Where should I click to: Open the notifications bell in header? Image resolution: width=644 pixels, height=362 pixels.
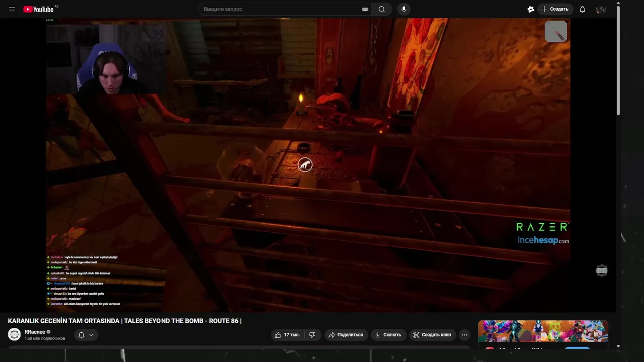click(582, 9)
